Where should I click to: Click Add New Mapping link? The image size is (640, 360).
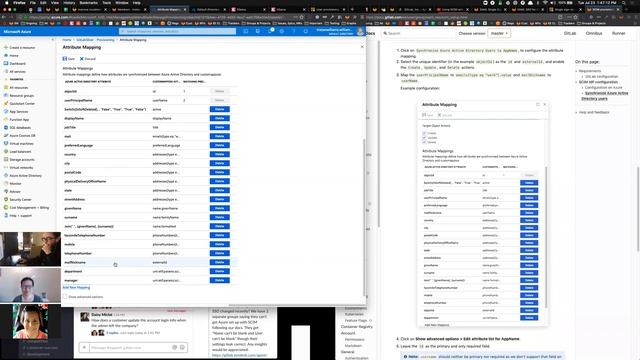[76, 287]
